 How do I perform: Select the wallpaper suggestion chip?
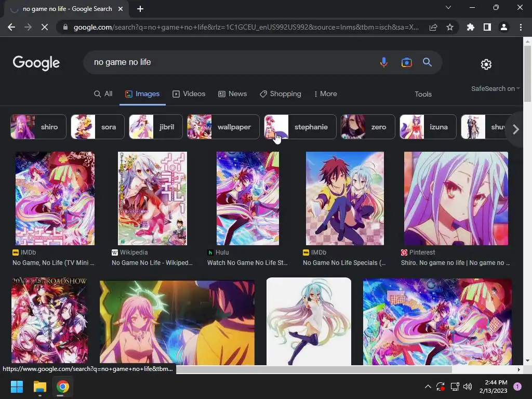pyautogui.click(x=223, y=127)
